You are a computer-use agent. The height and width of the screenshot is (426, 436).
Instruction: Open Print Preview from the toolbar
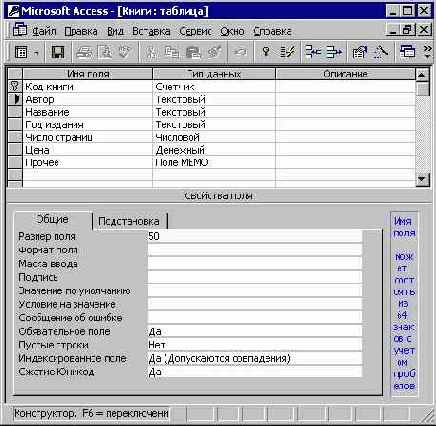coord(105,52)
